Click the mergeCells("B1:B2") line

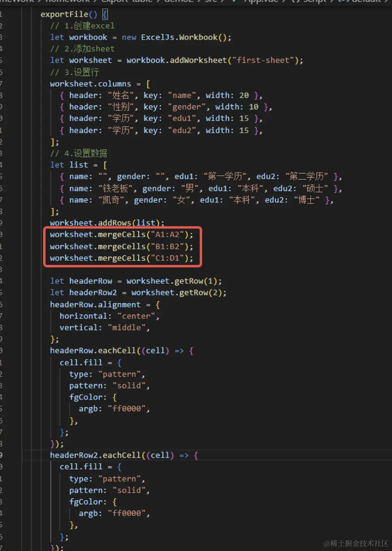click(x=122, y=247)
